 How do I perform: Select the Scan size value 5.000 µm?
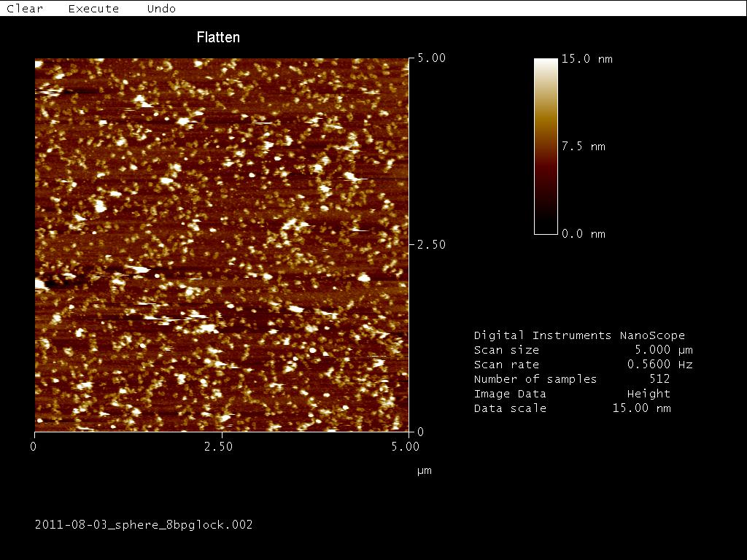(663, 350)
